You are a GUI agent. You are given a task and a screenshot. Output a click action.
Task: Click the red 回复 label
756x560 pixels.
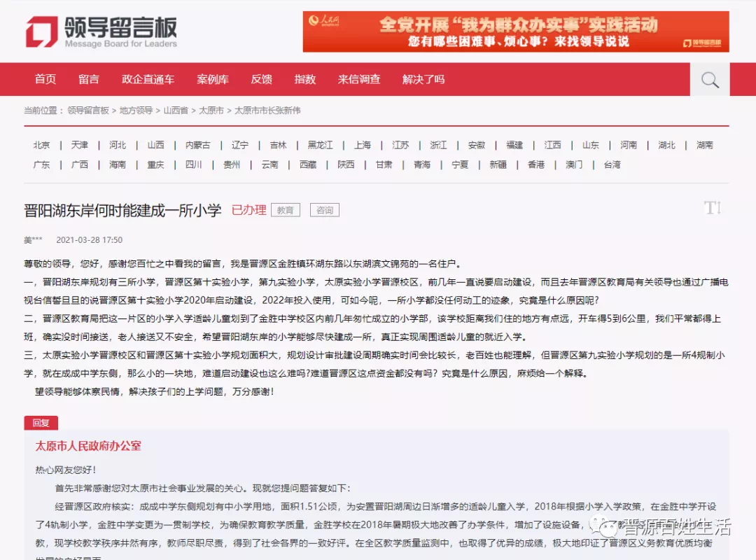click(x=41, y=423)
